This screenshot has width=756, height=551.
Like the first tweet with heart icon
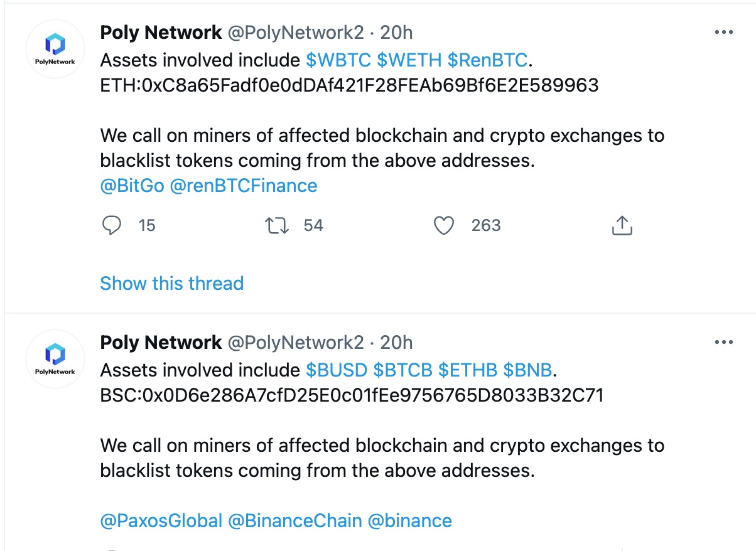(444, 225)
